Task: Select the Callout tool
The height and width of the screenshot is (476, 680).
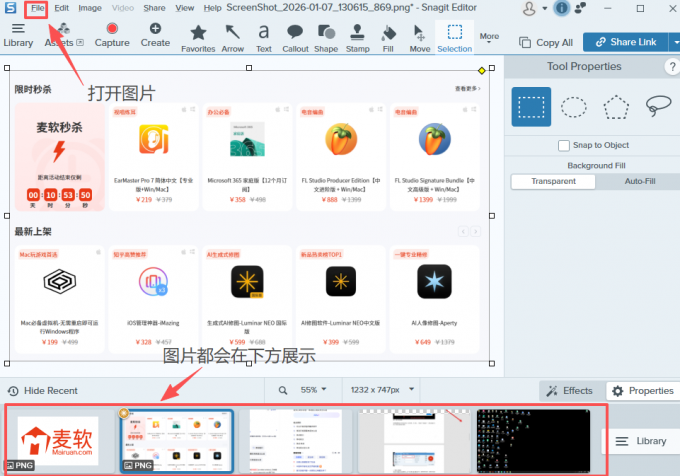Action: [x=295, y=39]
